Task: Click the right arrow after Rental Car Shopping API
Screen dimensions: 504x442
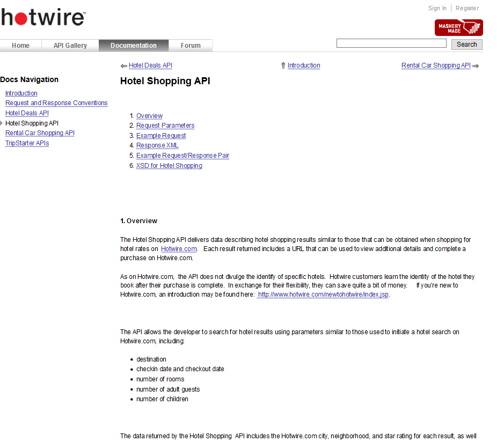Action: point(476,66)
